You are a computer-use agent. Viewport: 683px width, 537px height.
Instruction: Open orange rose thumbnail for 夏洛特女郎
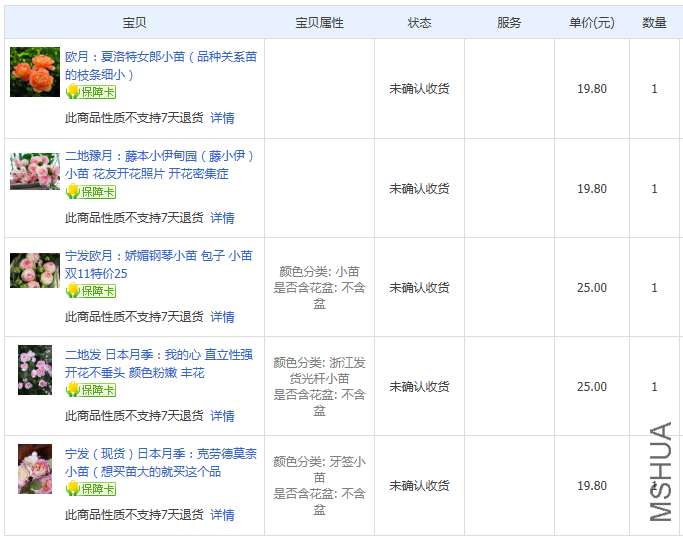point(35,72)
